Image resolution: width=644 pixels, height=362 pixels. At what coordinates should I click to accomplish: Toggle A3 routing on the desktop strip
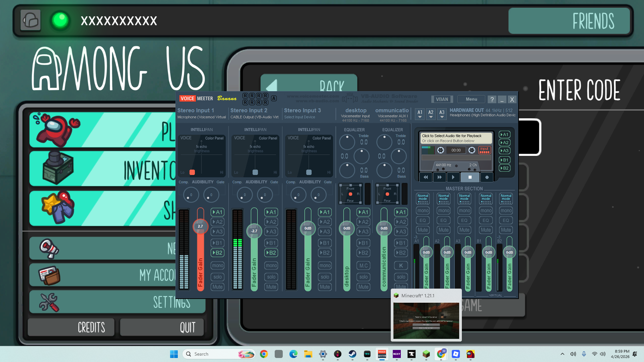pos(363,232)
